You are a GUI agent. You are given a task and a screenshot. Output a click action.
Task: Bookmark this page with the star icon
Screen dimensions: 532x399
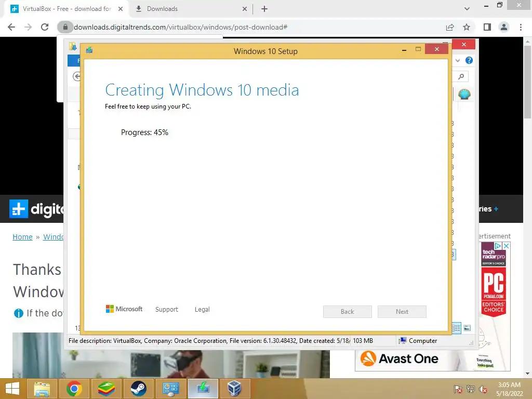pos(467,27)
